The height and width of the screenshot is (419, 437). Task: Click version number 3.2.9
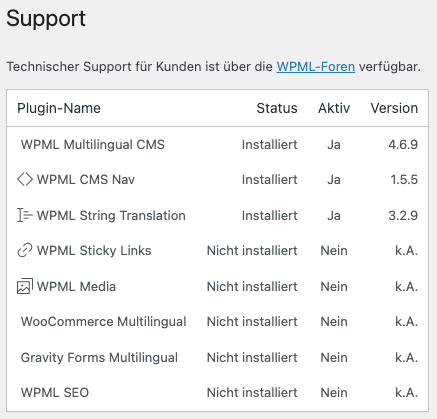pos(403,216)
